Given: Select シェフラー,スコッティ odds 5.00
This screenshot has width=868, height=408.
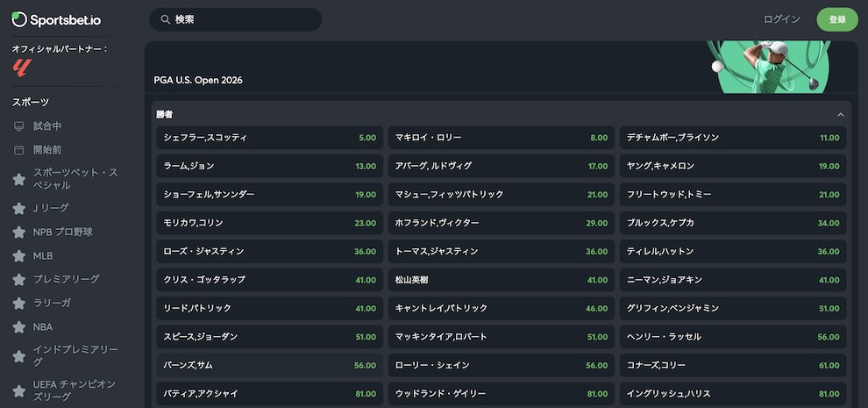Looking at the screenshot, I should tap(269, 138).
